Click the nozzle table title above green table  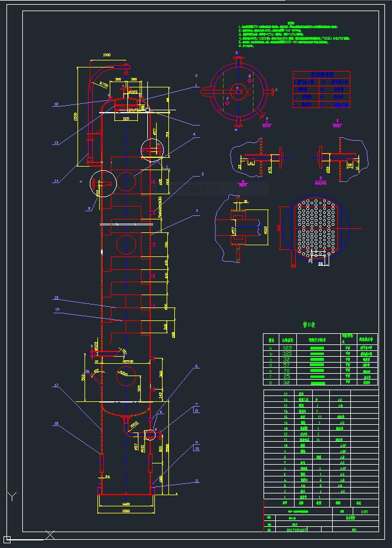[x=309, y=324]
